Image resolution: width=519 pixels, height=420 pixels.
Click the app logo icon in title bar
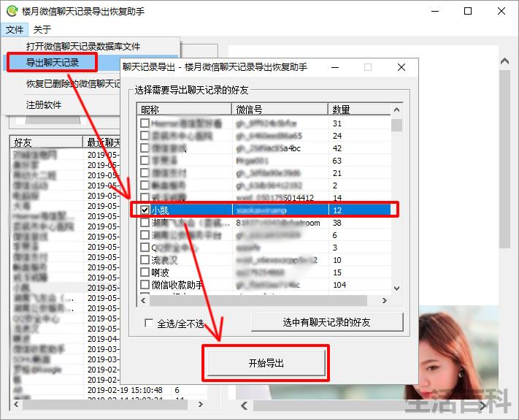(12, 11)
